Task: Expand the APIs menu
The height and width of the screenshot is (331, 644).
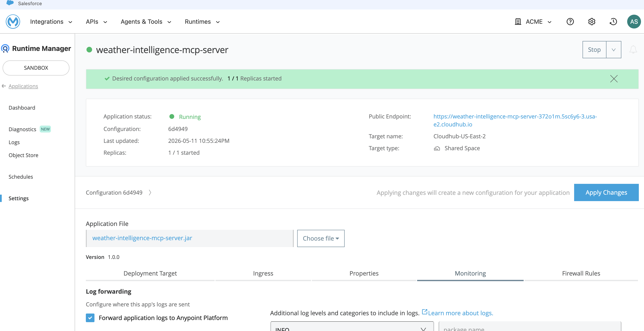Action: coord(96,22)
